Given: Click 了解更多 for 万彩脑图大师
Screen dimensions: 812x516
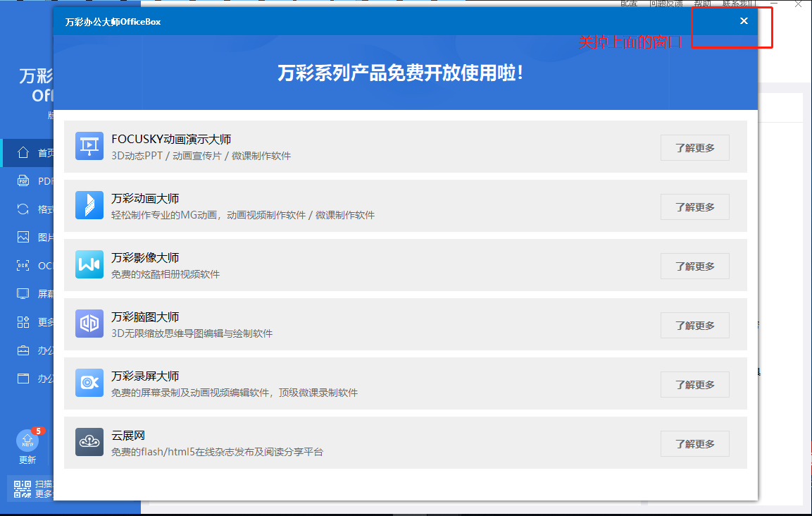Looking at the screenshot, I should point(694,325).
